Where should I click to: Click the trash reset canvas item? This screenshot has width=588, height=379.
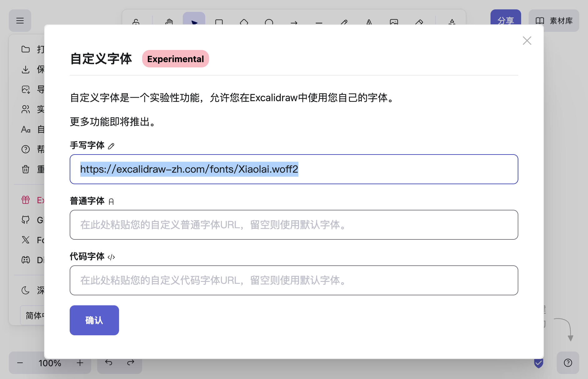click(30, 169)
